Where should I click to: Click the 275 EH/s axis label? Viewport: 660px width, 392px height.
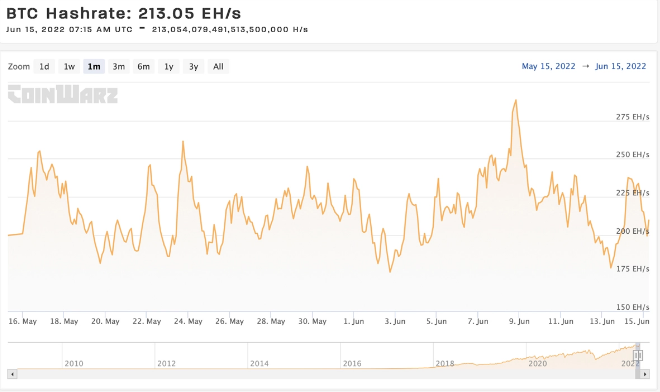click(633, 117)
